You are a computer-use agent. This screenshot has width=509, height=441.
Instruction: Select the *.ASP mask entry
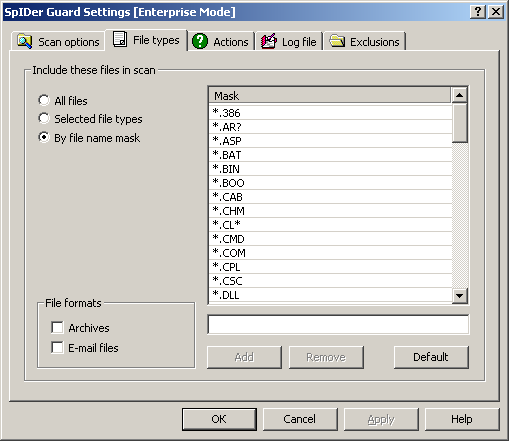tap(330, 141)
